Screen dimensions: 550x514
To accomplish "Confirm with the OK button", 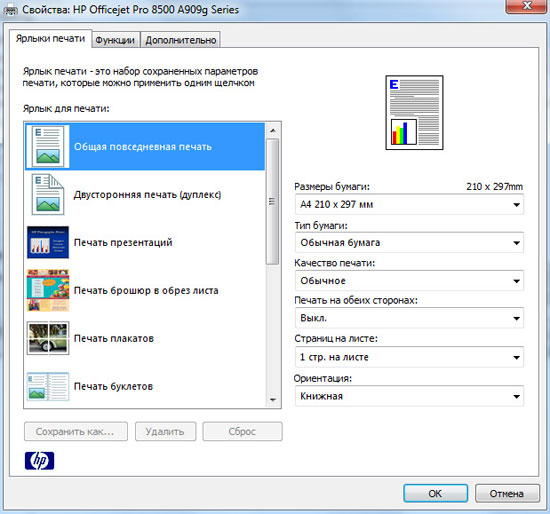I will tap(435, 493).
